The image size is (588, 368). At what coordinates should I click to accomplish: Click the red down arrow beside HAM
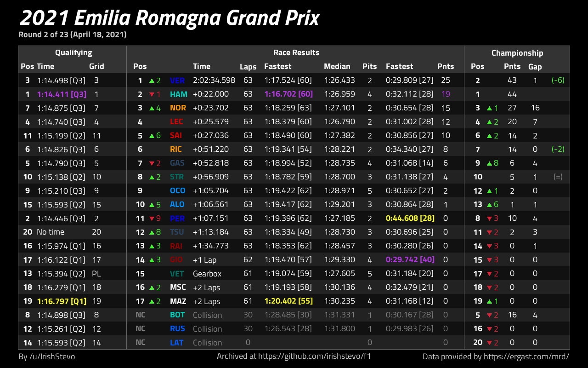tap(152, 95)
